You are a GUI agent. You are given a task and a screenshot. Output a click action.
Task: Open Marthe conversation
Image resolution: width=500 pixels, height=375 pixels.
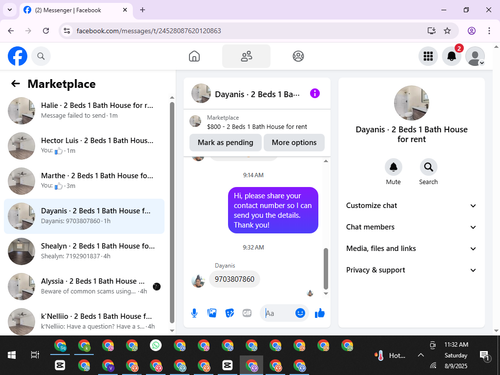tap(84, 181)
